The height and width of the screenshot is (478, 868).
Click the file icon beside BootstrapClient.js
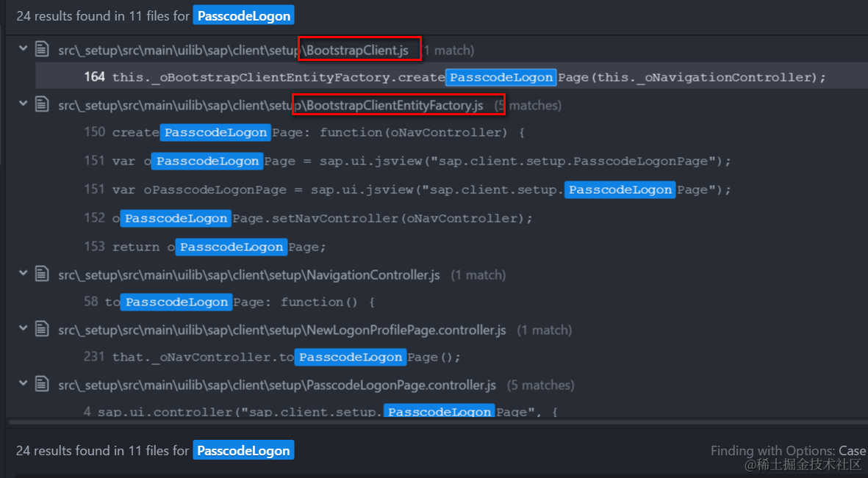(42, 49)
